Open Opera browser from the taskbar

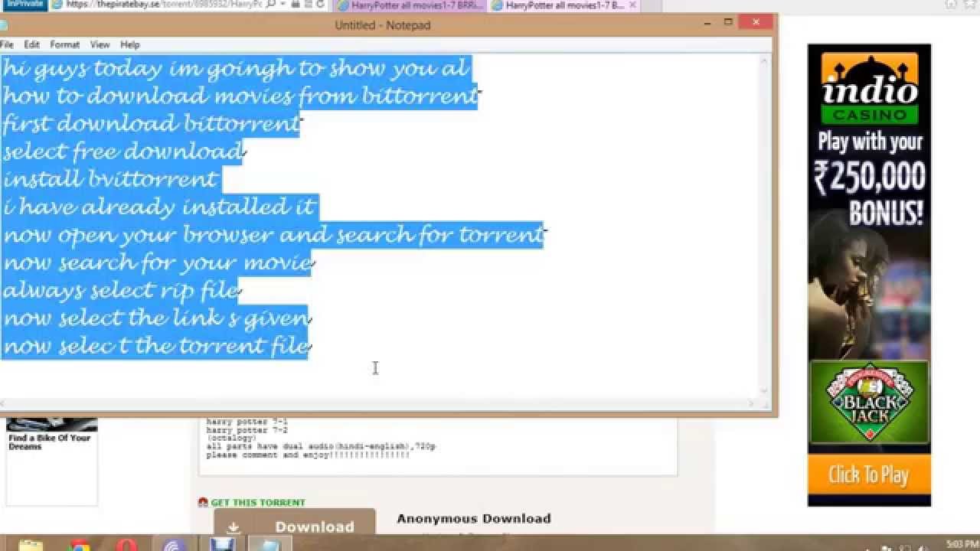[x=126, y=545]
